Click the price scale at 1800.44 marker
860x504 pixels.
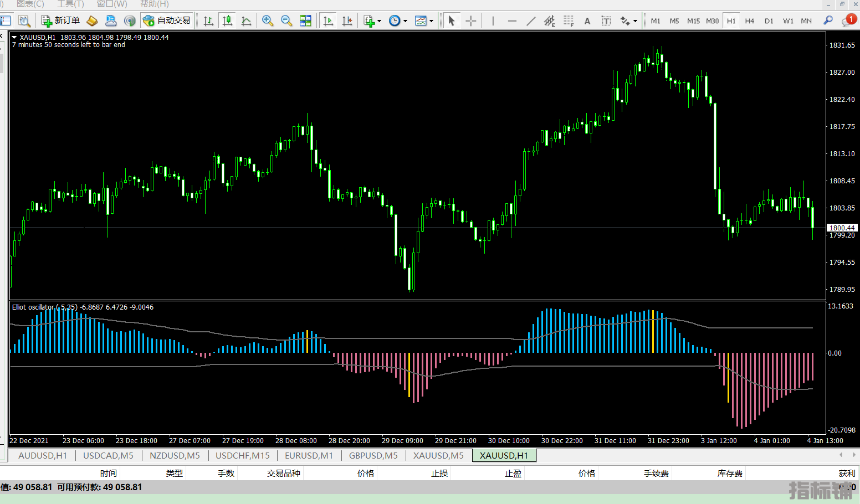(842, 228)
